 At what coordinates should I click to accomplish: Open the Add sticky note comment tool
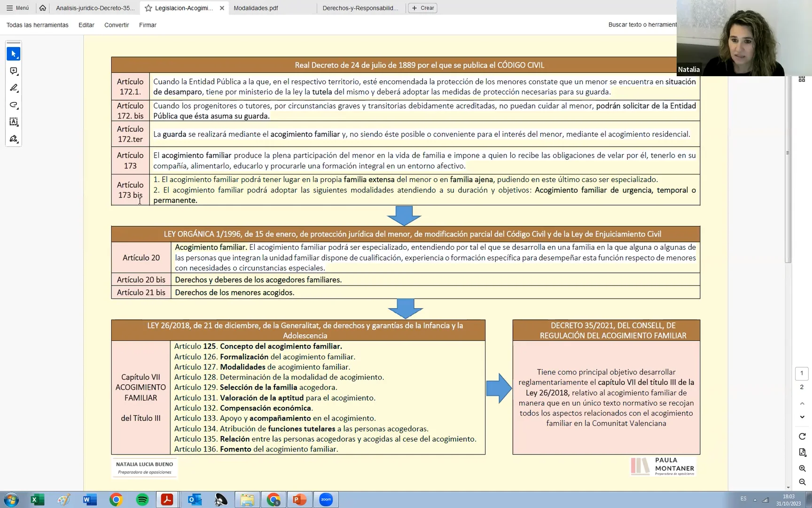pos(13,71)
